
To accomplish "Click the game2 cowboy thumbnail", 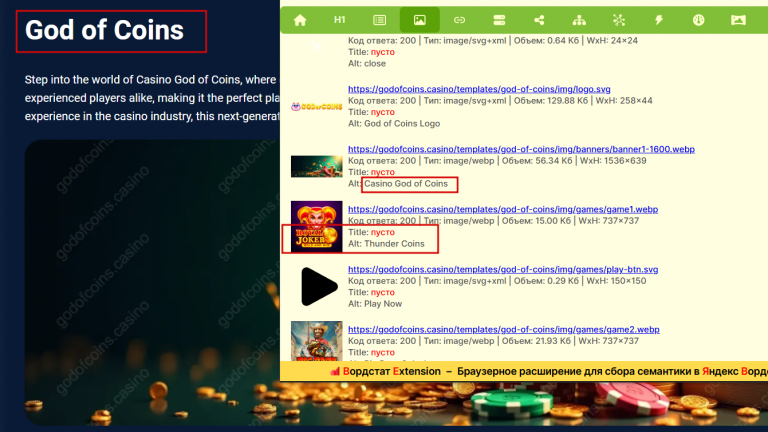I will coord(316,341).
